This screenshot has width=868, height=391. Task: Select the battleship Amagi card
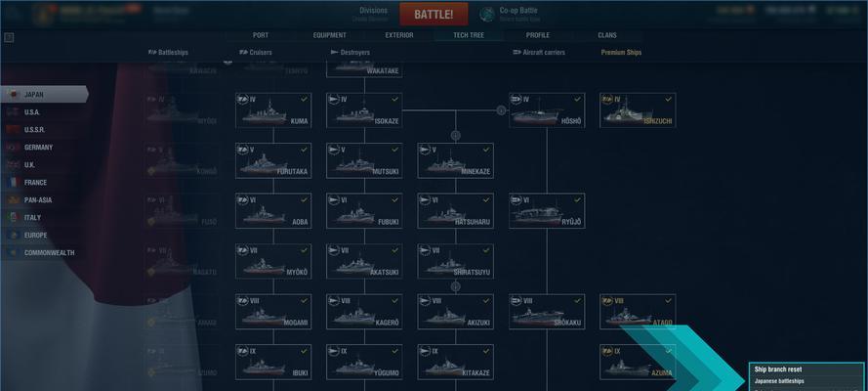(183, 312)
